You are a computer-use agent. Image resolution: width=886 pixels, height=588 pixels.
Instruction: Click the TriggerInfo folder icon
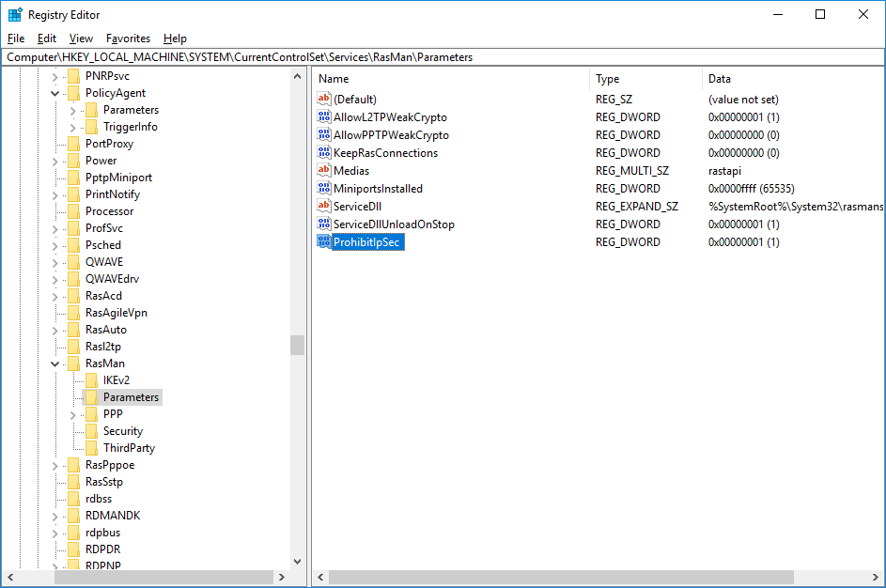click(x=91, y=127)
